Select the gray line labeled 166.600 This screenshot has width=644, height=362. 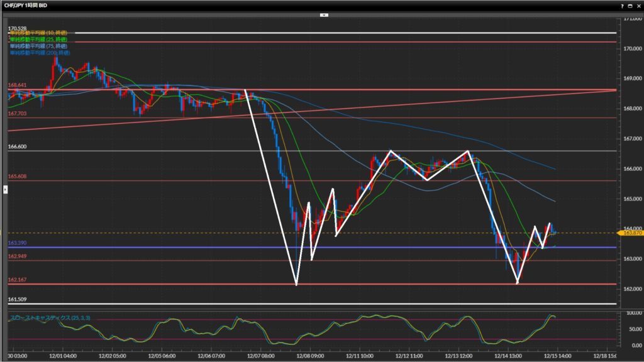pyautogui.click(x=189, y=151)
